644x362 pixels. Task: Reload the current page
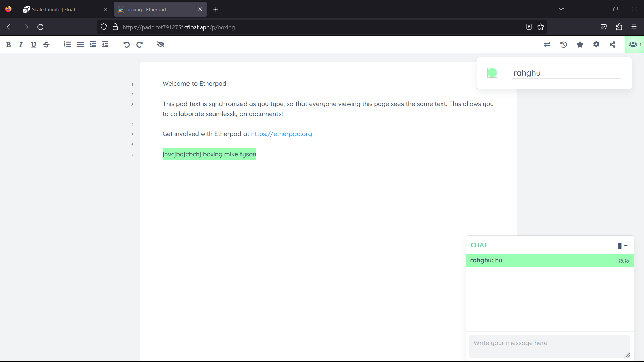tap(40, 27)
